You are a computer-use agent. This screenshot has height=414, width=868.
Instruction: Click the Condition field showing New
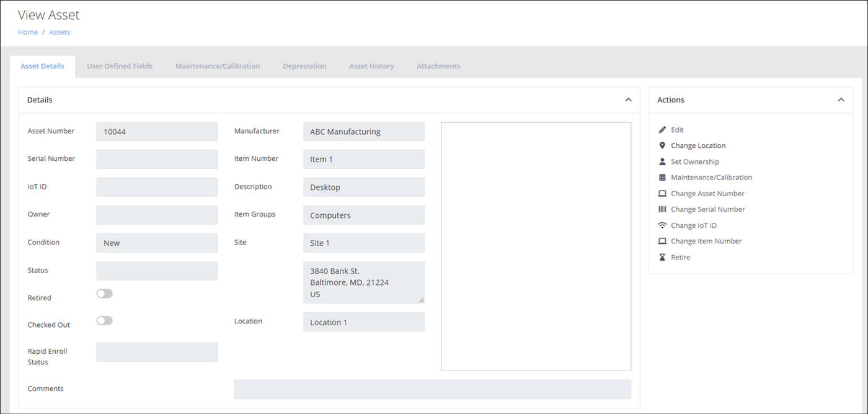click(x=157, y=243)
